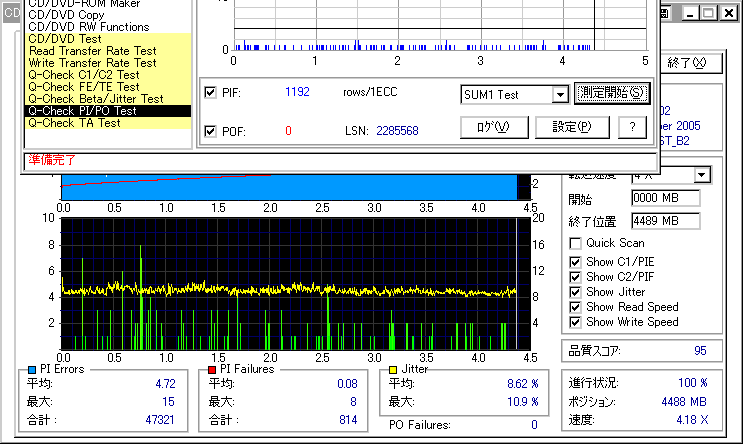Click the red PI Failures legend square
The image size is (743, 444).
[211, 369]
